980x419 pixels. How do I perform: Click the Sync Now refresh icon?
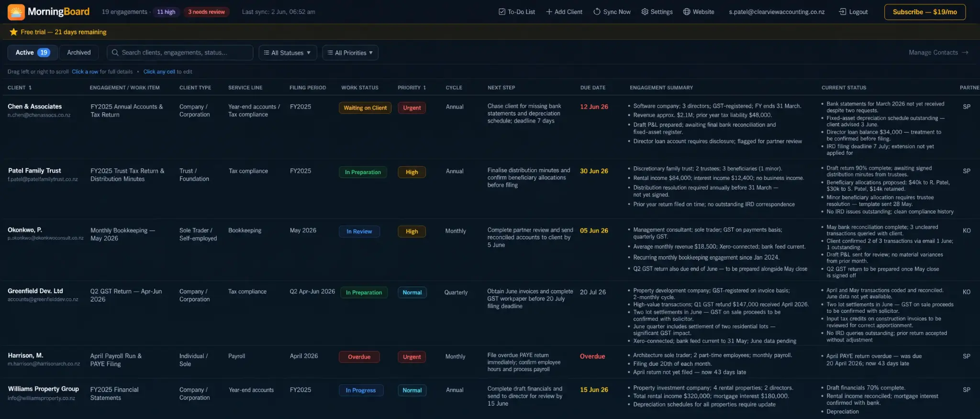[x=597, y=12]
